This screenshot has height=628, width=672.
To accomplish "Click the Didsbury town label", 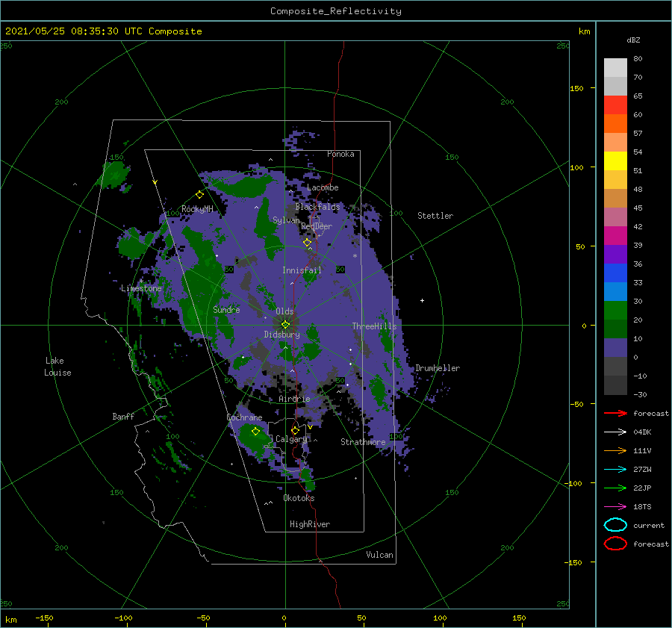I will point(281,335).
